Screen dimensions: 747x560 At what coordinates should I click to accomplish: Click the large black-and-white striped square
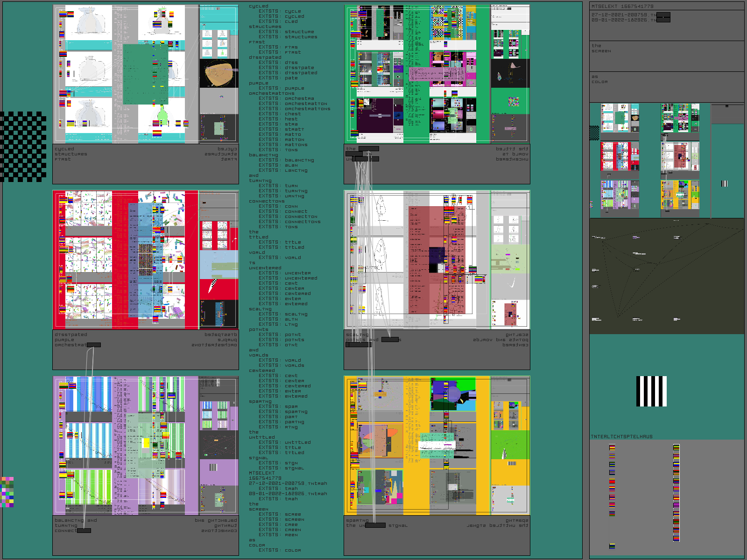[x=651, y=391]
